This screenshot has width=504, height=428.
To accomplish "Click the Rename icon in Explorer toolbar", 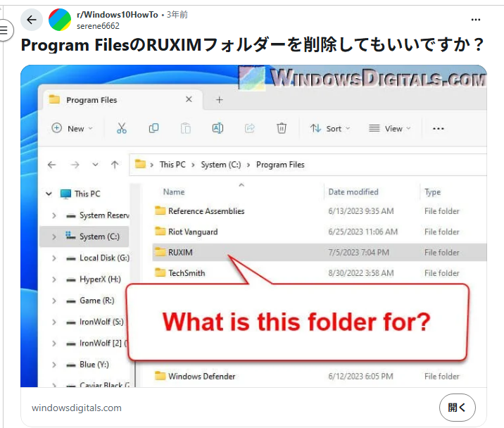I will click(218, 128).
